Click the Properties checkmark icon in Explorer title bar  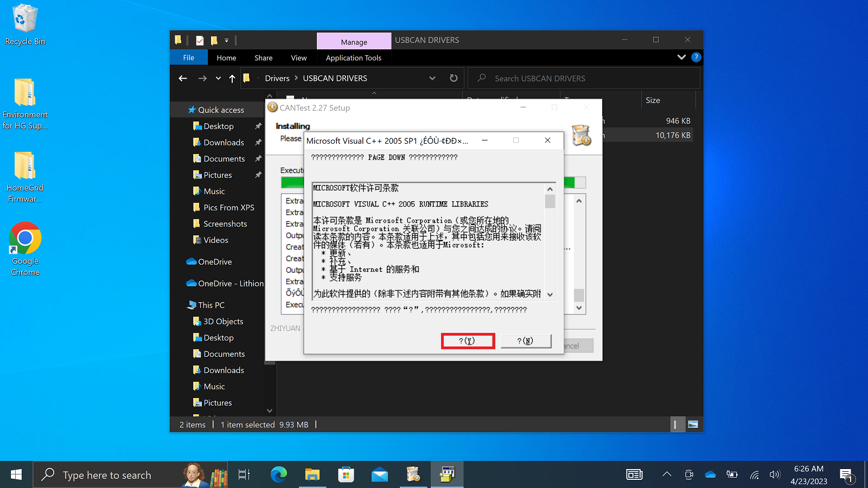point(200,40)
